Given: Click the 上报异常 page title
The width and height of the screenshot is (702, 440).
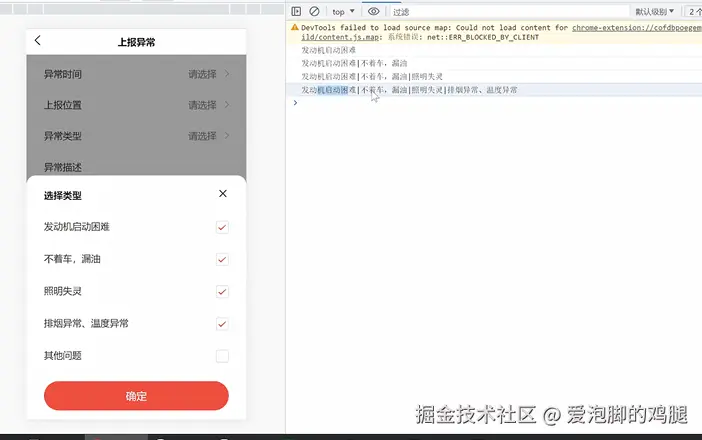Looking at the screenshot, I should click(136, 43).
